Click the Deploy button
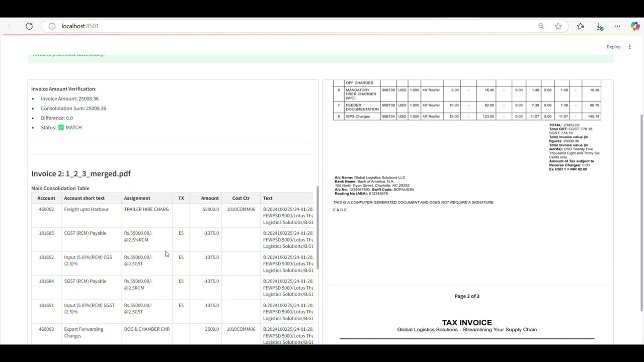The image size is (644, 362). click(x=613, y=47)
